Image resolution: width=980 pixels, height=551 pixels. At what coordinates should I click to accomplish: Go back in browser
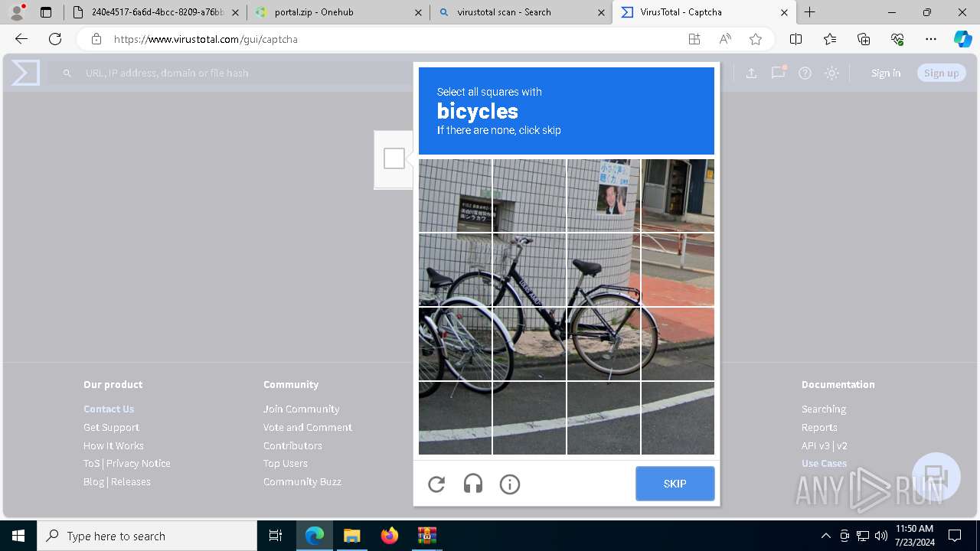tap(21, 39)
